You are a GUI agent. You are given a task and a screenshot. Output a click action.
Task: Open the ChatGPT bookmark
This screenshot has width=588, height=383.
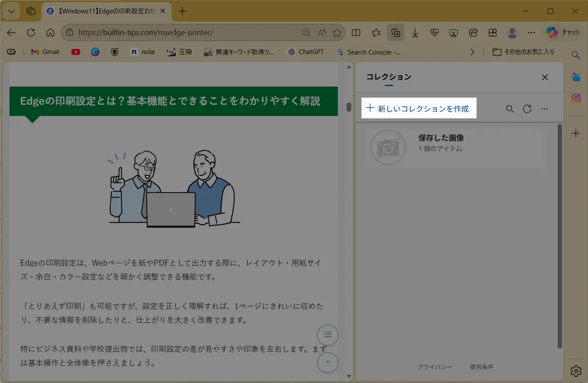[x=305, y=52]
